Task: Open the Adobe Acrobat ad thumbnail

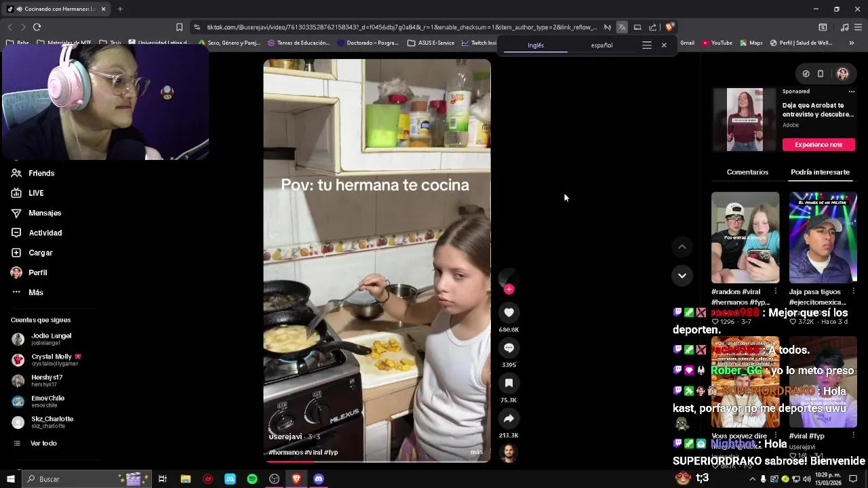Action: [x=745, y=119]
